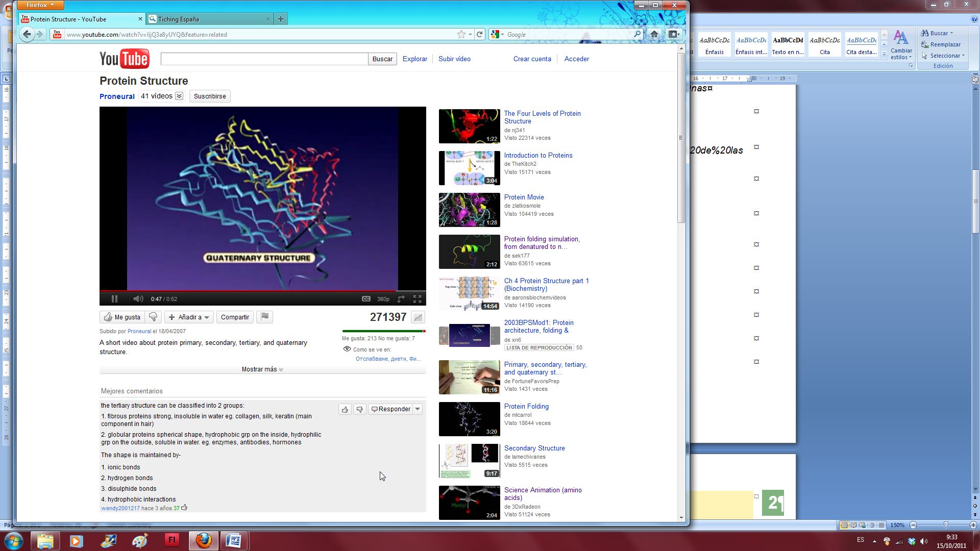Click the Acceder sign-in link
The height and width of the screenshot is (551, 980).
click(577, 59)
